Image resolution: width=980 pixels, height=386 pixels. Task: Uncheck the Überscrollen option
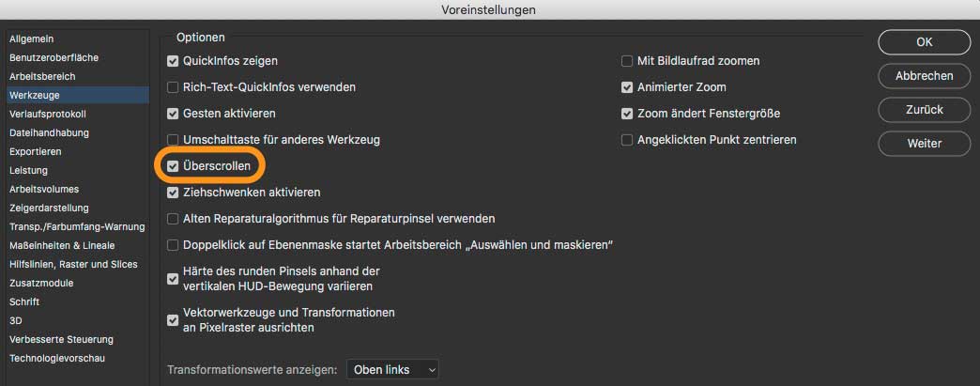(x=173, y=166)
